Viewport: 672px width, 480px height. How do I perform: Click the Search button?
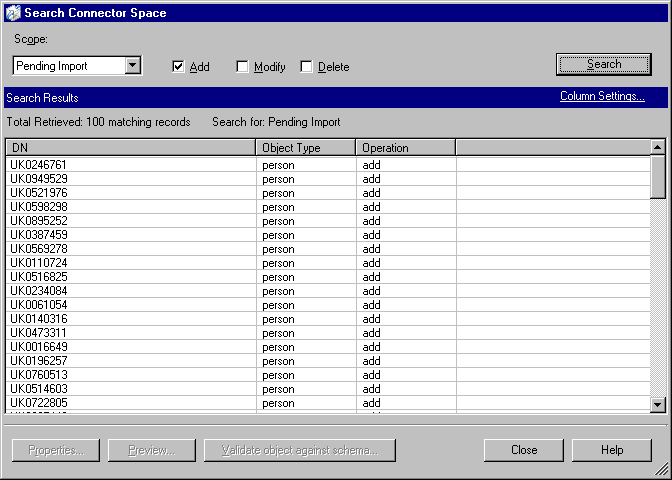[x=603, y=64]
